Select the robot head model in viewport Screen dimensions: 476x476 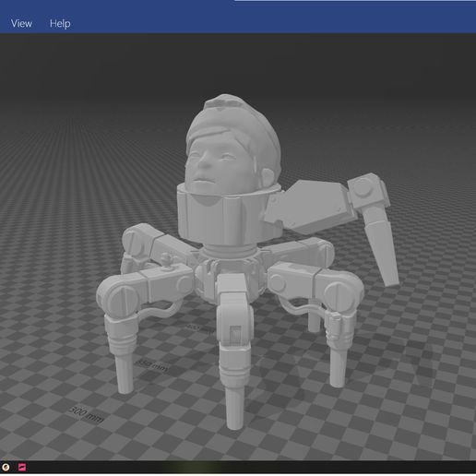(x=233, y=145)
